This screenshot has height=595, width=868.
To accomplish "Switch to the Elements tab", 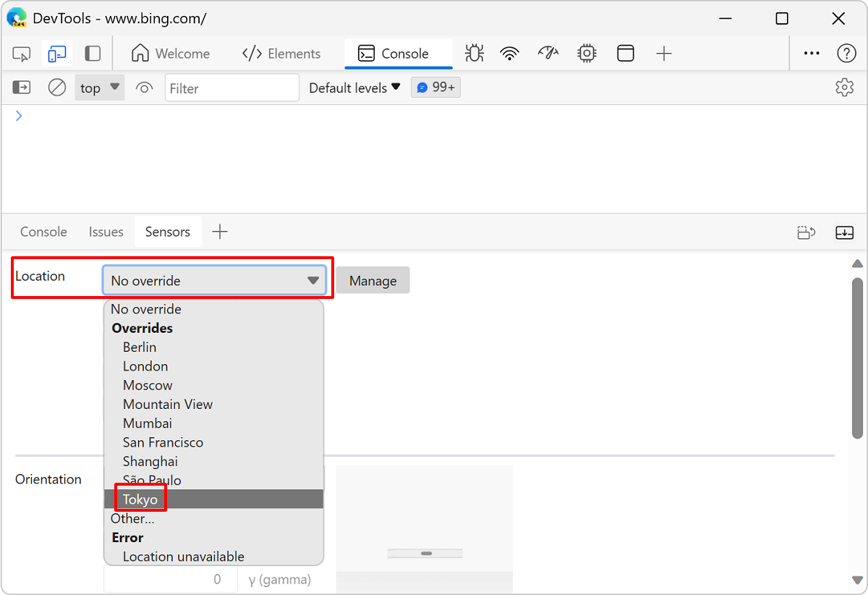I will click(x=281, y=54).
